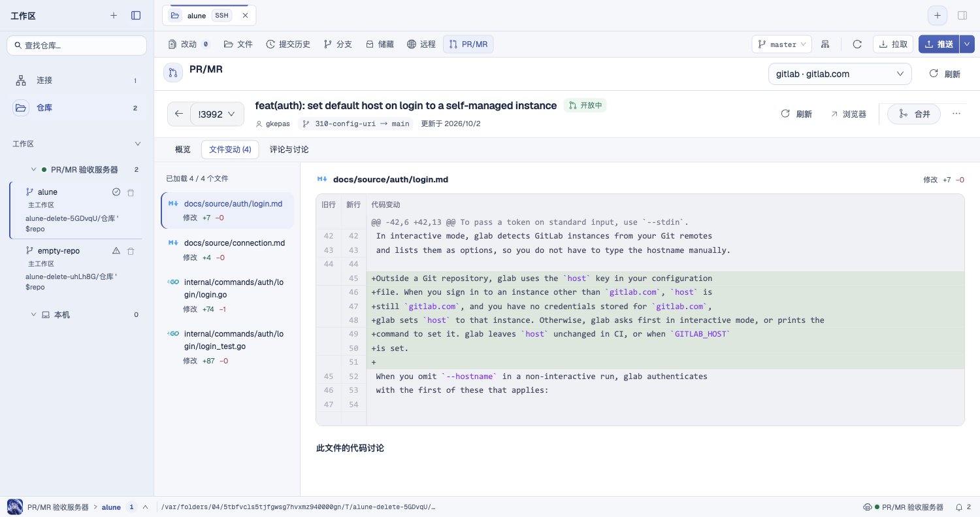Click the 查找仓库 search field
Image resolution: width=980 pixels, height=517 pixels.
(x=76, y=45)
